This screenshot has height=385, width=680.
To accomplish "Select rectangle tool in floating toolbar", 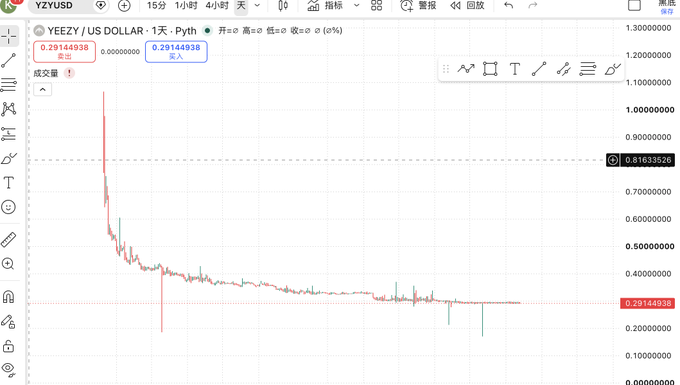I will [490, 69].
